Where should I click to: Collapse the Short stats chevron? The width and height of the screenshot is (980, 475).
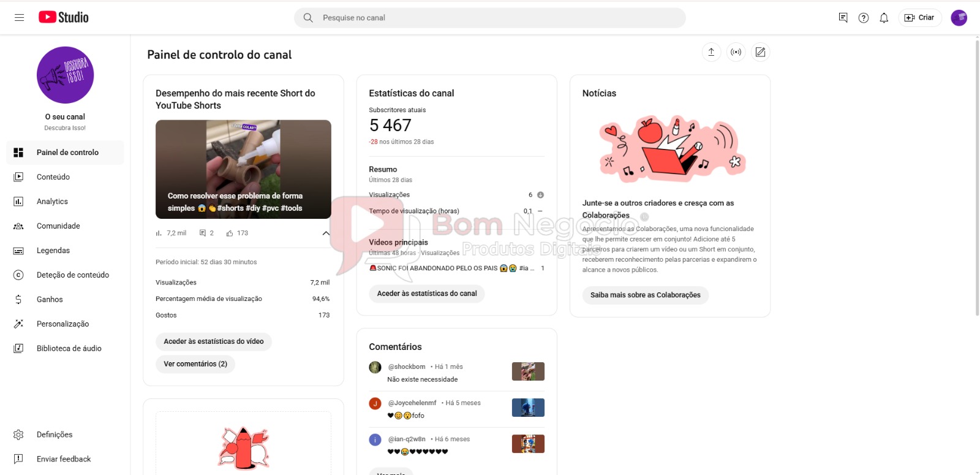(326, 233)
